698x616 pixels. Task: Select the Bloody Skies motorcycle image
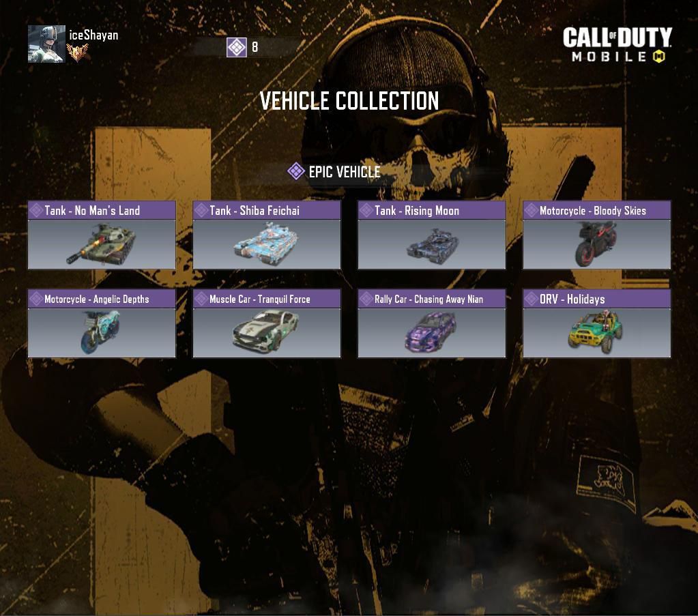pos(596,244)
